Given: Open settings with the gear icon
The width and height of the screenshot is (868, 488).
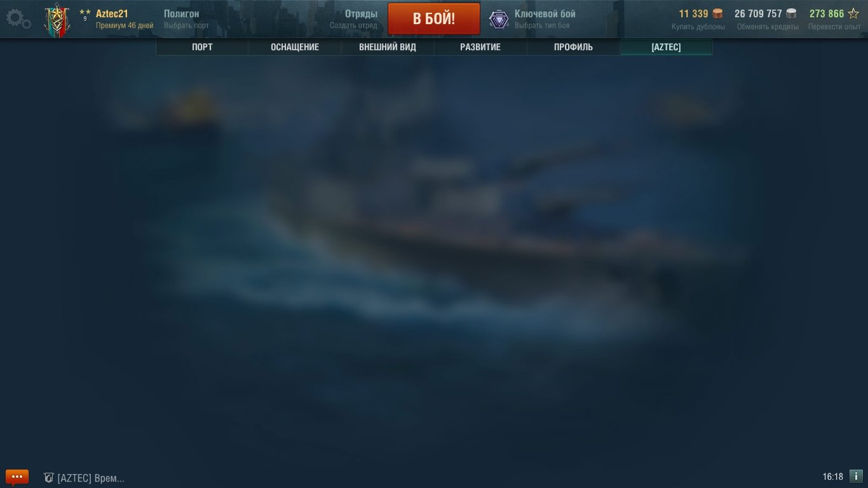Looking at the screenshot, I should 18,19.
